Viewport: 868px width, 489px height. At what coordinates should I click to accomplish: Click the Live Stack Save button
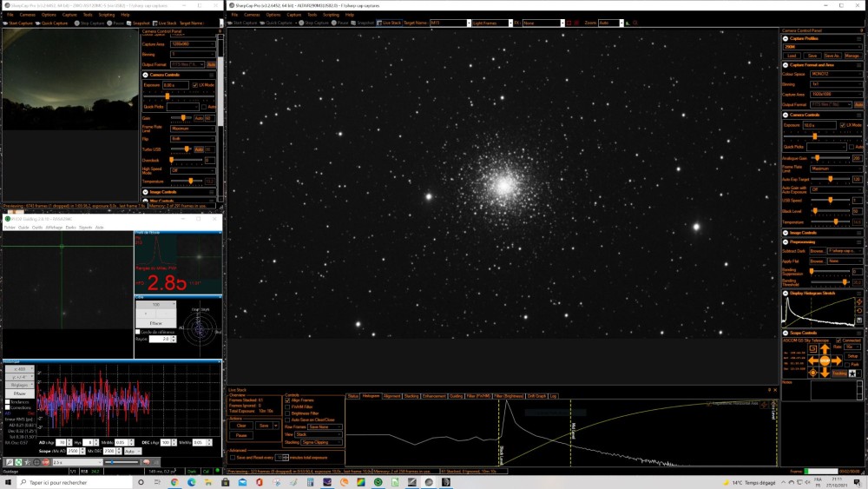point(264,426)
